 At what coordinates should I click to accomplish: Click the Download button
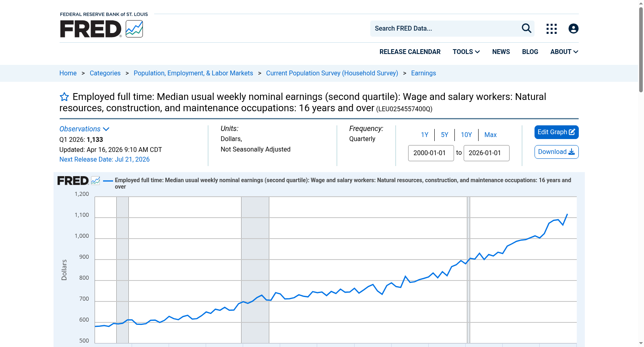(556, 152)
